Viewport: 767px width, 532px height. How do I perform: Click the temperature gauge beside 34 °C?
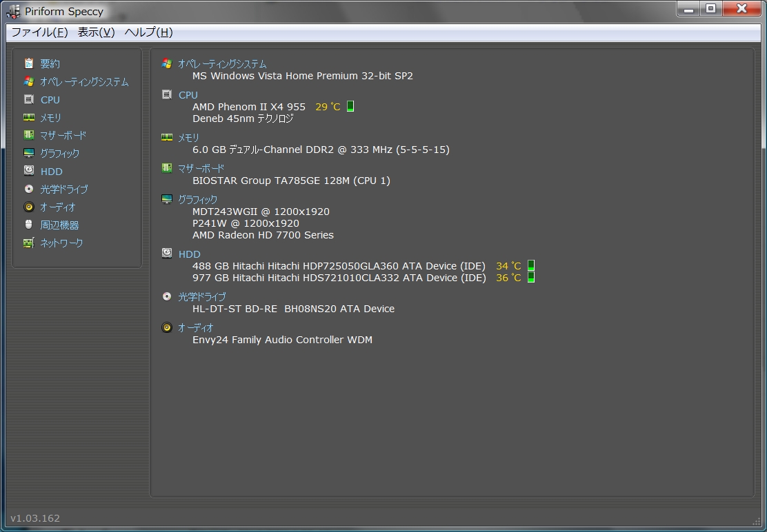tap(531, 265)
